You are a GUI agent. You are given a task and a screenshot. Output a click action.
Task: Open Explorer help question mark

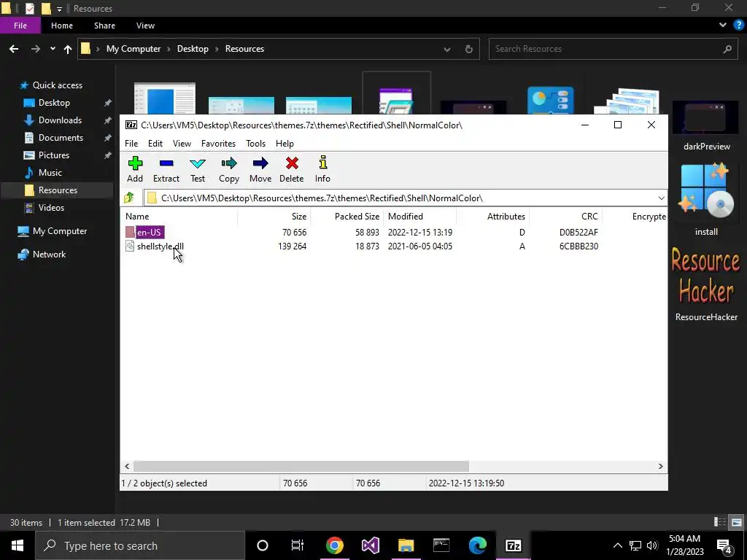point(738,26)
